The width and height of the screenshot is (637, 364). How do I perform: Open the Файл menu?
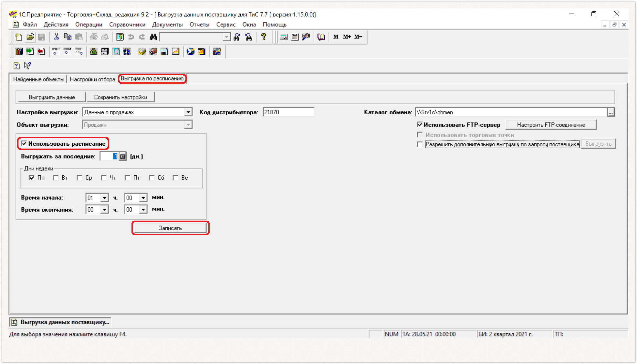(x=30, y=25)
